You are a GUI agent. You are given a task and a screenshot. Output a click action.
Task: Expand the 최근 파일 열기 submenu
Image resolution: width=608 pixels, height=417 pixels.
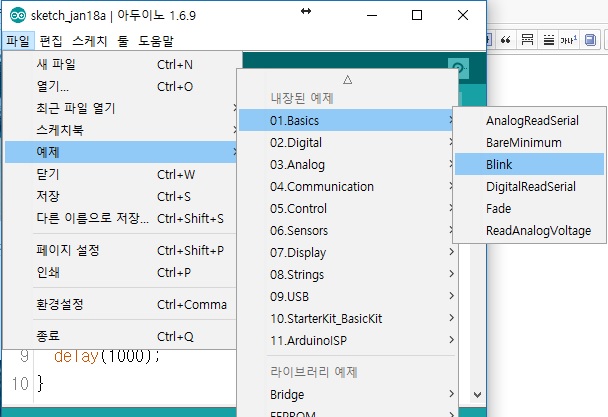click(x=121, y=108)
